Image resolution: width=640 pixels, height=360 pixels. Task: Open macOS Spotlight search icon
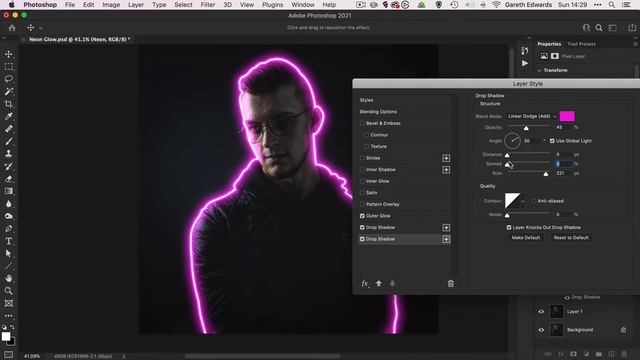point(611,5)
